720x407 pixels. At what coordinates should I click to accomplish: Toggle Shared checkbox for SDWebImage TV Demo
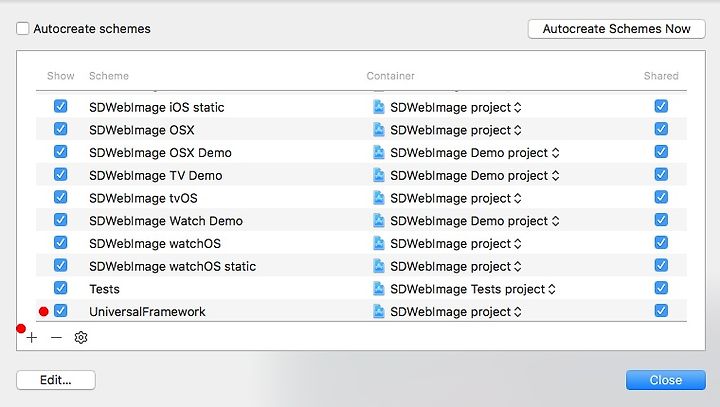[x=661, y=174]
